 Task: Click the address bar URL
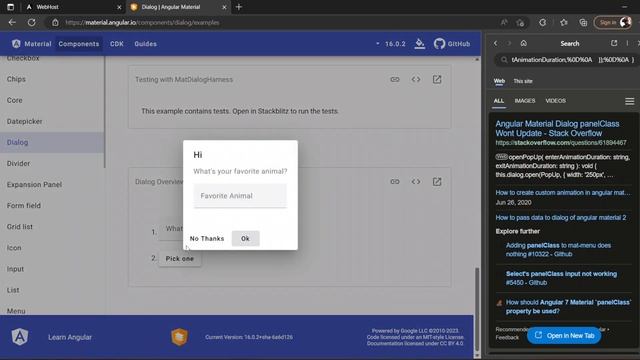[x=142, y=22]
